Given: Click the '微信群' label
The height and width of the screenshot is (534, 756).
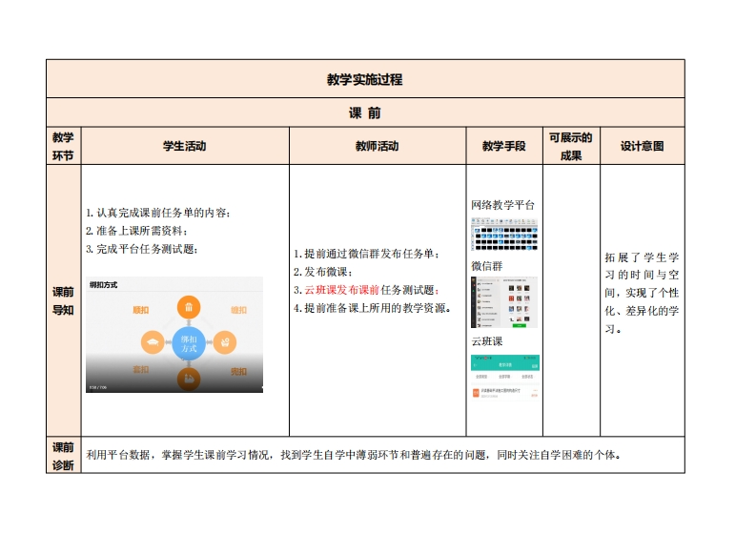Looking at the screenshot, I should (x=487, y=266).
